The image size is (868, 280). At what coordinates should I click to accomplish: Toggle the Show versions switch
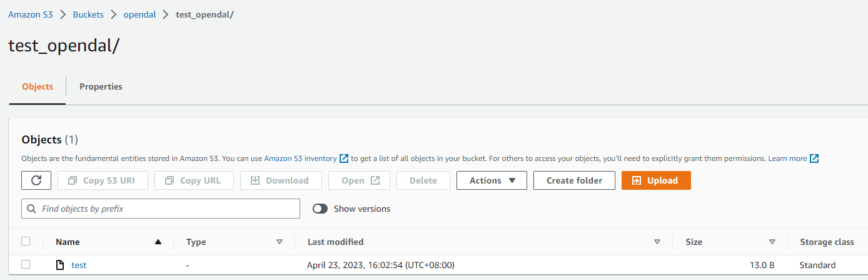[320, 209]
